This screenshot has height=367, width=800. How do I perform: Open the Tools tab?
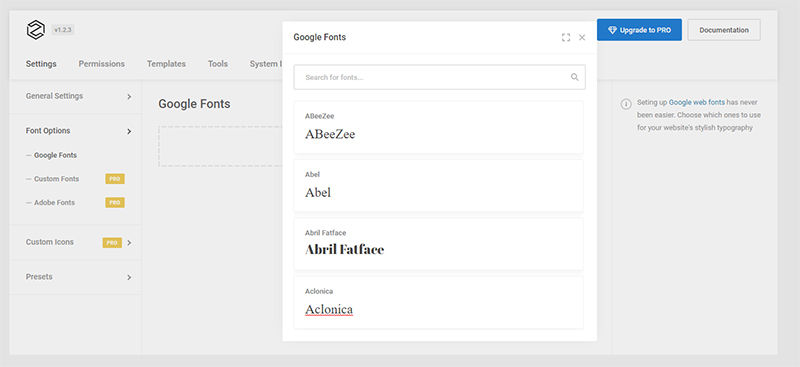(218, 64)
